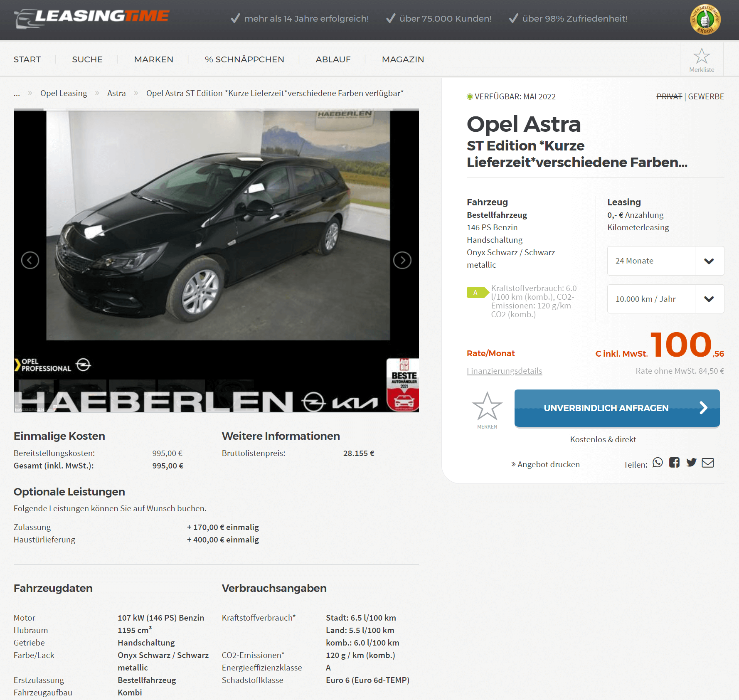
Task: Click the 'Opel Astra' headline
Action: coord(524,124)
